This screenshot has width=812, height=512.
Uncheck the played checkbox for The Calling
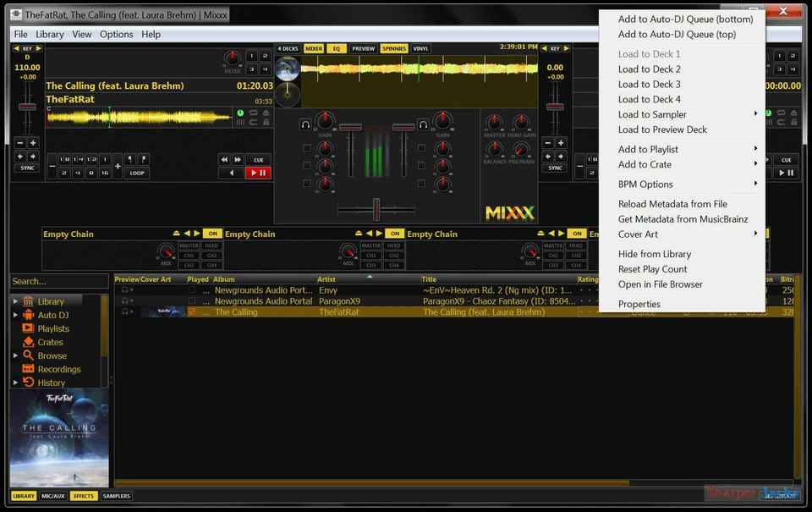(x=191, y=311)
